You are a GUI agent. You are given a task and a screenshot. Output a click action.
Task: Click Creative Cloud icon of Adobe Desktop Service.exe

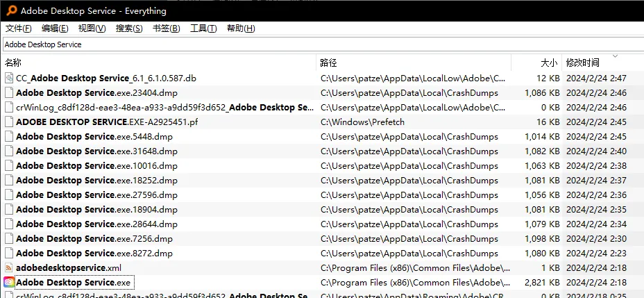click(9, 283)
